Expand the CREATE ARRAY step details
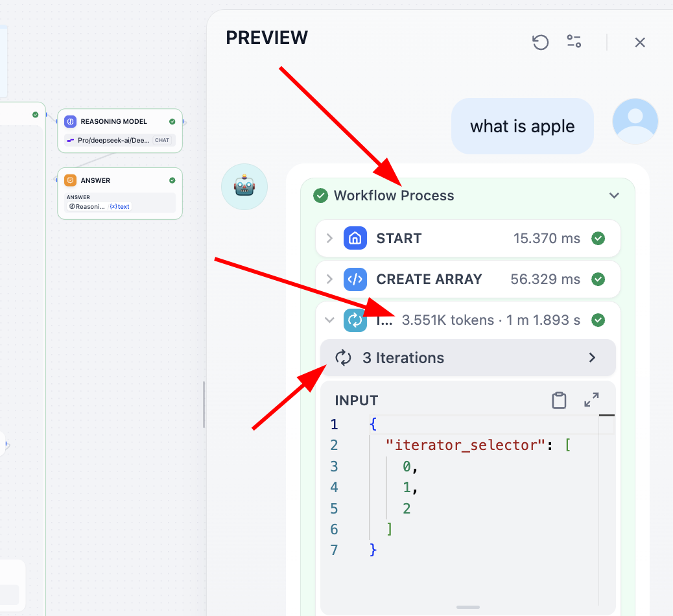The height and width of the screenshot is (616, 673). click(x=329, y=279)
